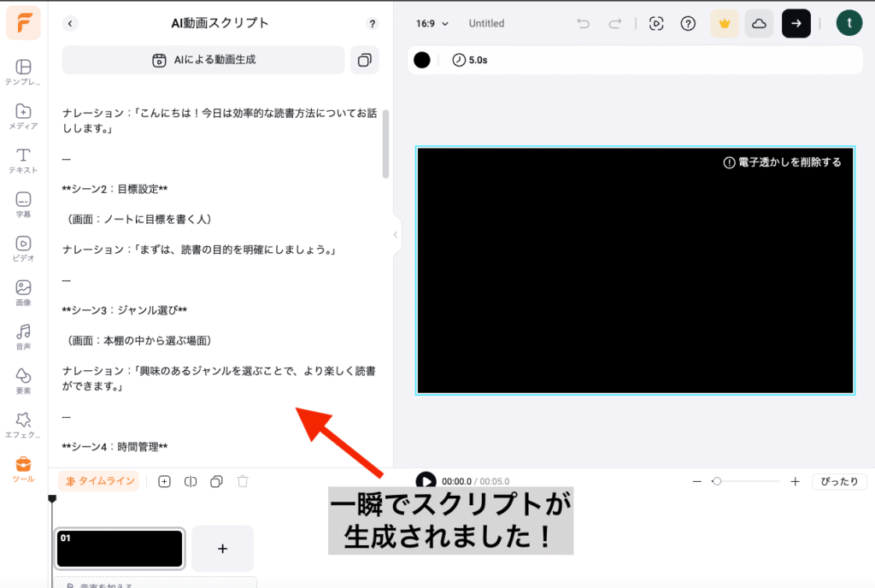Click narration line starting 'こんにちは！'

point(220,121)
